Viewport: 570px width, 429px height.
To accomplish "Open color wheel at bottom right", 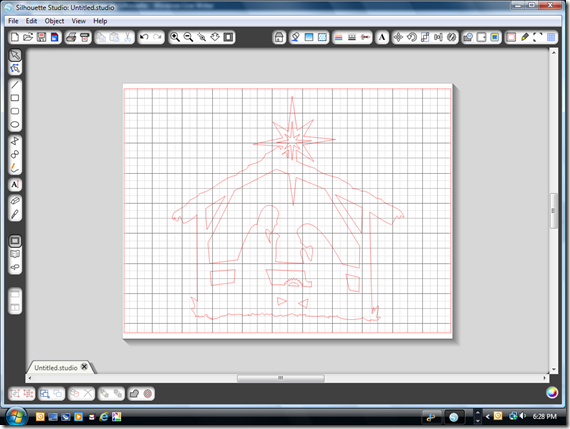I will click(552, 393).
